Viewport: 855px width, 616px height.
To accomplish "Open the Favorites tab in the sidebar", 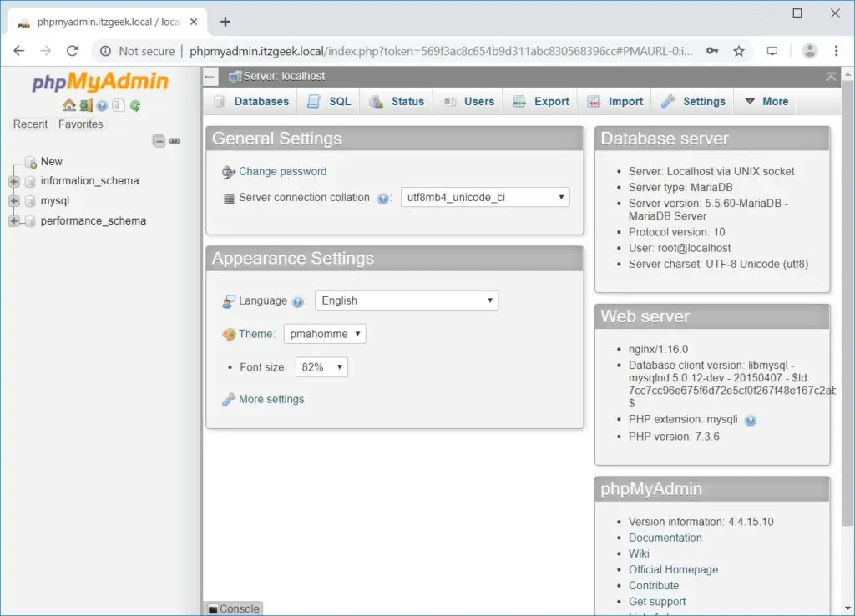I will (x=80, y=124).
